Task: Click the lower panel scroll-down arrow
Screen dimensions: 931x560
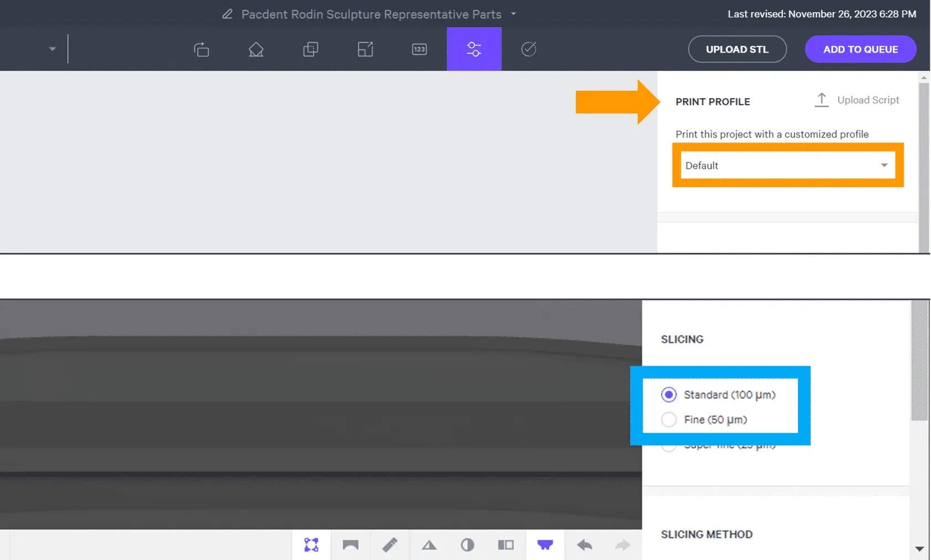Action: [x=919, y=549]
